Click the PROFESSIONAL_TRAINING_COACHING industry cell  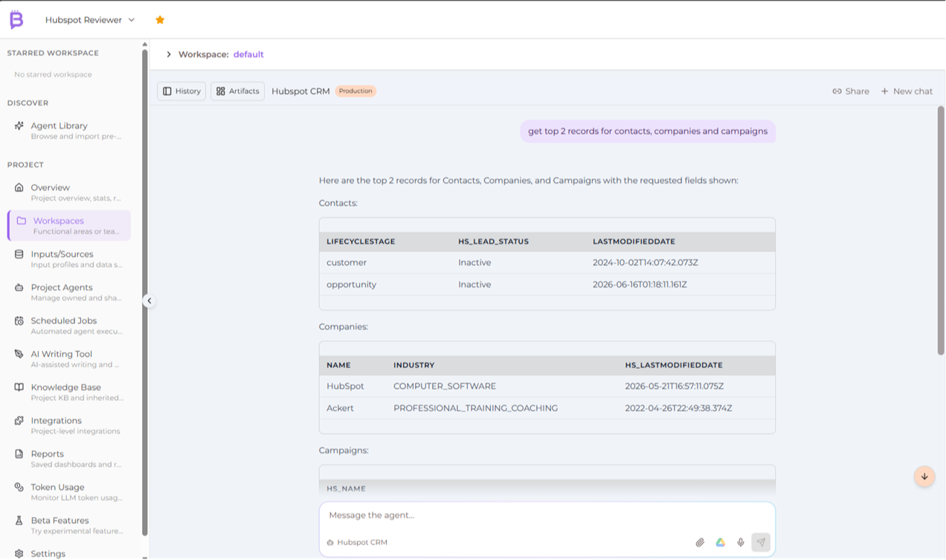tap(475, 408)
